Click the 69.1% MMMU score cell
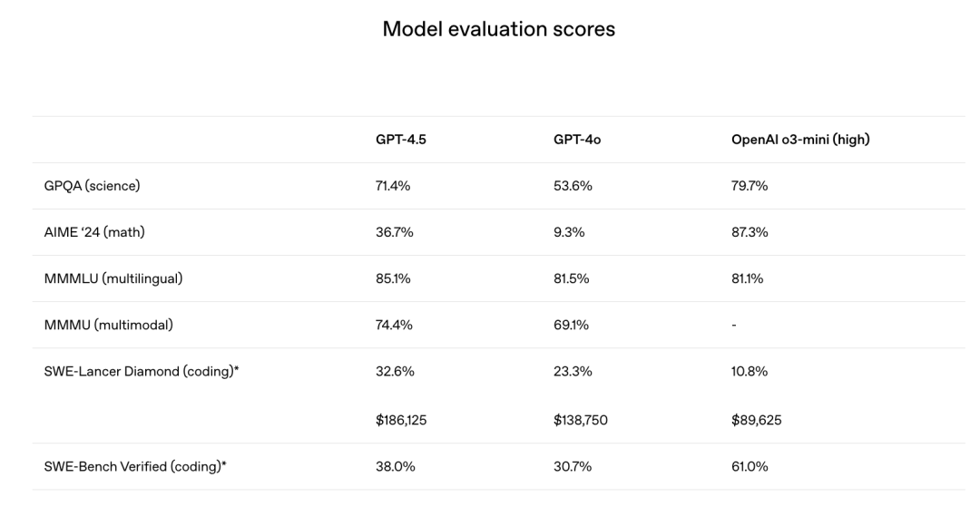The image size is (980, 526). [x=572, y=325]
